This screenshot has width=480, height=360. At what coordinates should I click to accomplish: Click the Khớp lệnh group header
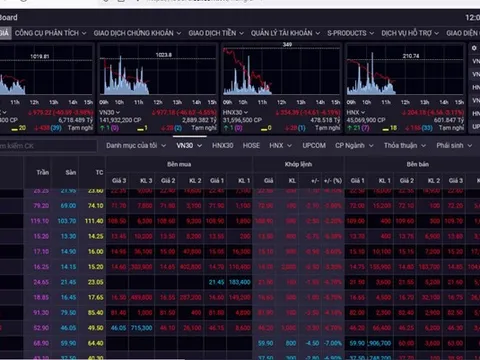(298, 164)
